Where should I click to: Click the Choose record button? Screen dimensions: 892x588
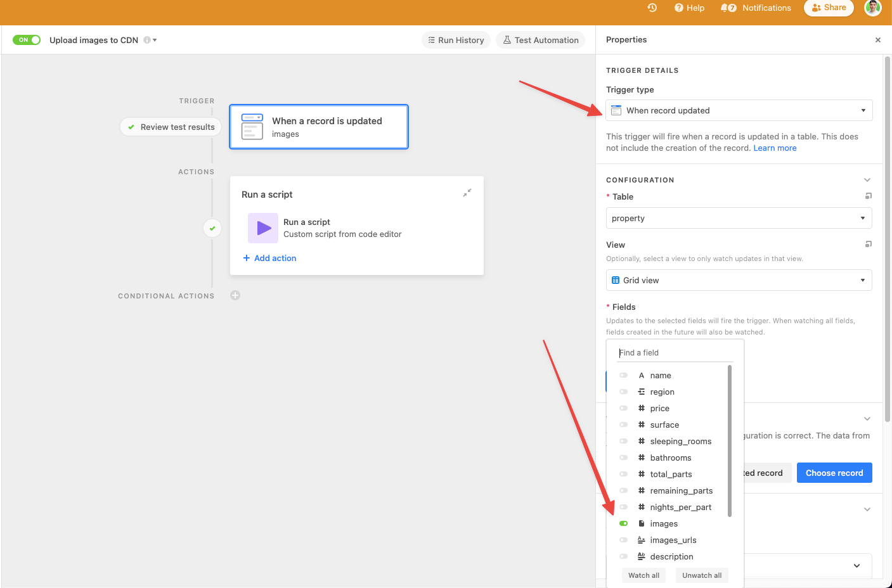pos(834,472)
